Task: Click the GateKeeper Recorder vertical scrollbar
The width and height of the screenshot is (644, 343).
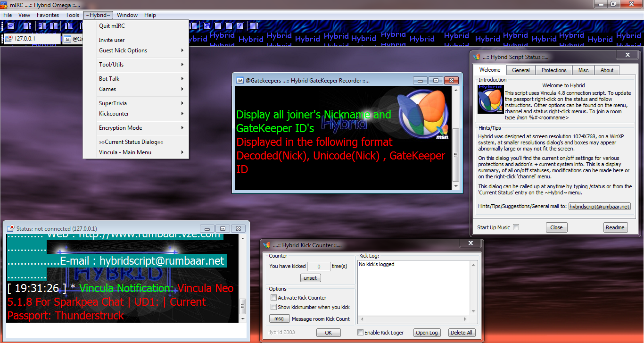Action: 455,138
